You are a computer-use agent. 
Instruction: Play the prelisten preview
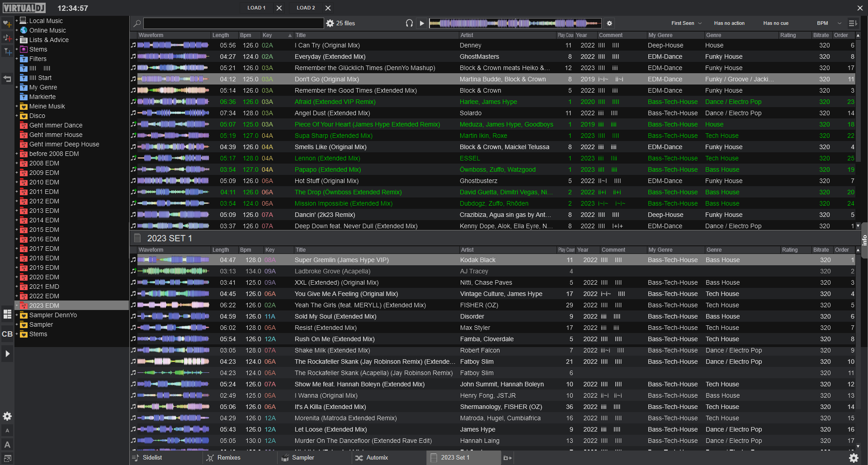point(422,23)
